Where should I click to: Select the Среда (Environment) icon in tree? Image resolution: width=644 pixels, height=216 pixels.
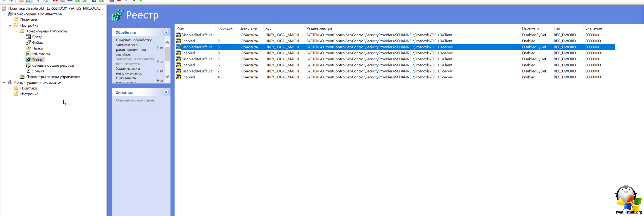[28, 37]
